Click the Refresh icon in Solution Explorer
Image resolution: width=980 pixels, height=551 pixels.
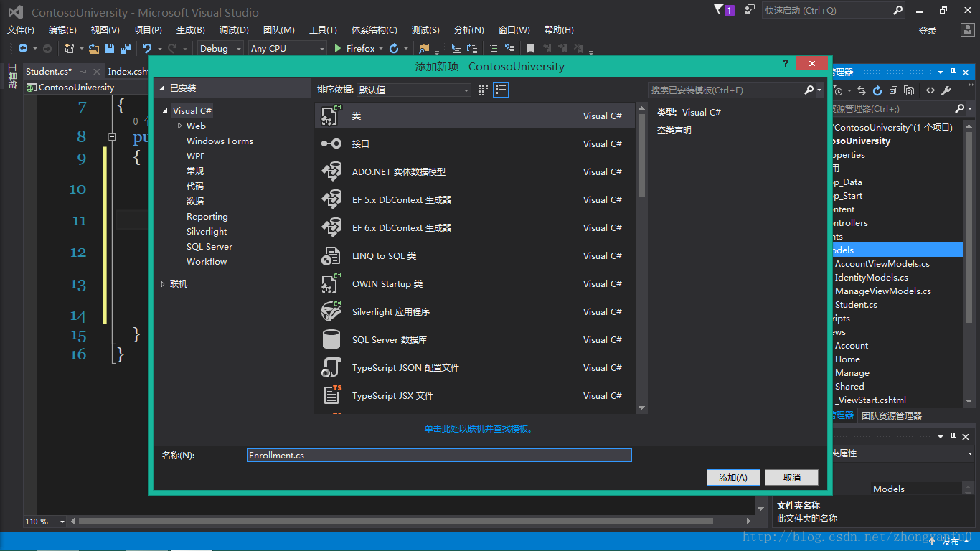tap(877, 91)
